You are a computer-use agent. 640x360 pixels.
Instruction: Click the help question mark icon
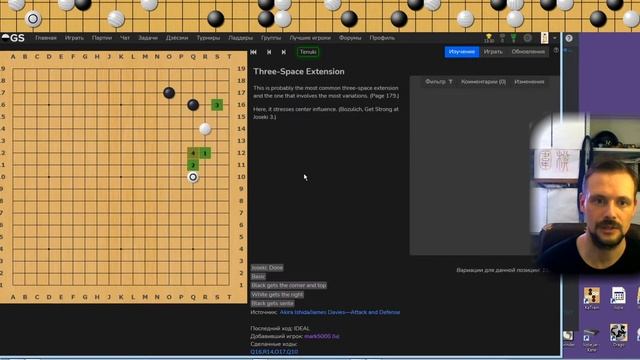(x=569, y=38)
